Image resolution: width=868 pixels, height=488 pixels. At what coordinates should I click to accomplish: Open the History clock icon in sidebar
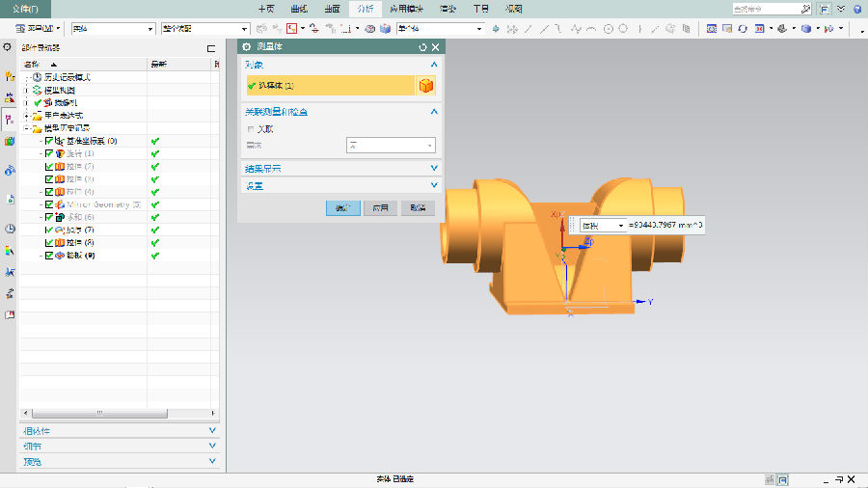pos(10,229)
